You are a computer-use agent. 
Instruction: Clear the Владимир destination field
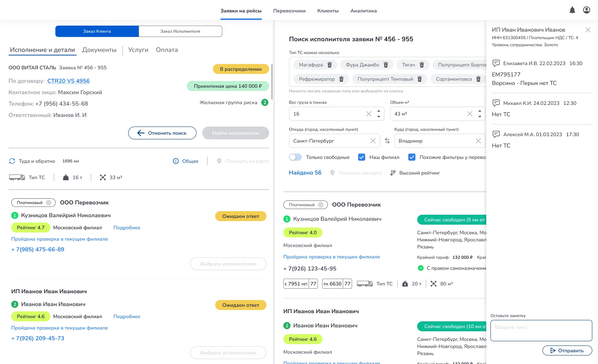pyautogui.click(x=478, y=141)
